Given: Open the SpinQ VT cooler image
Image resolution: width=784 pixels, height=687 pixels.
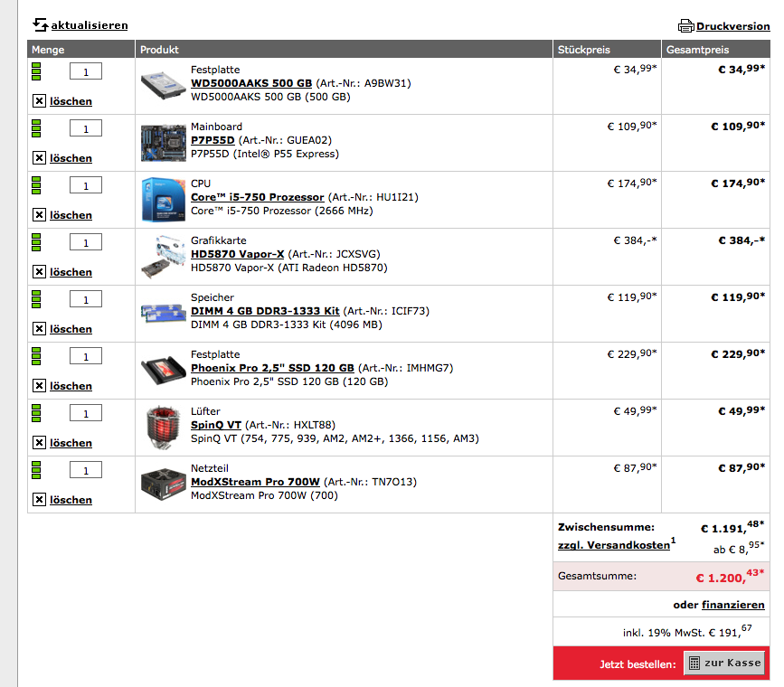Looking at the screenshot, I should (x=163, y=428).
